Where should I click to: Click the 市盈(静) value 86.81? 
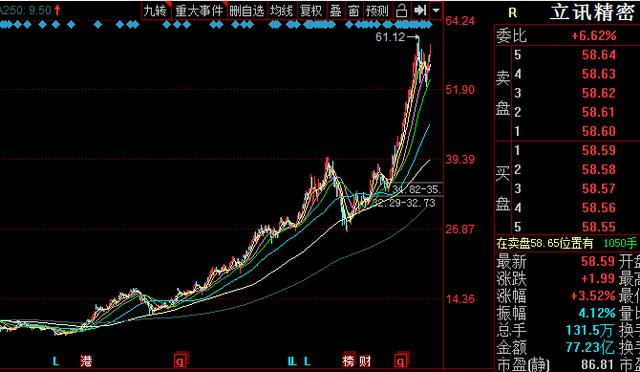click(x=598, y=364)
